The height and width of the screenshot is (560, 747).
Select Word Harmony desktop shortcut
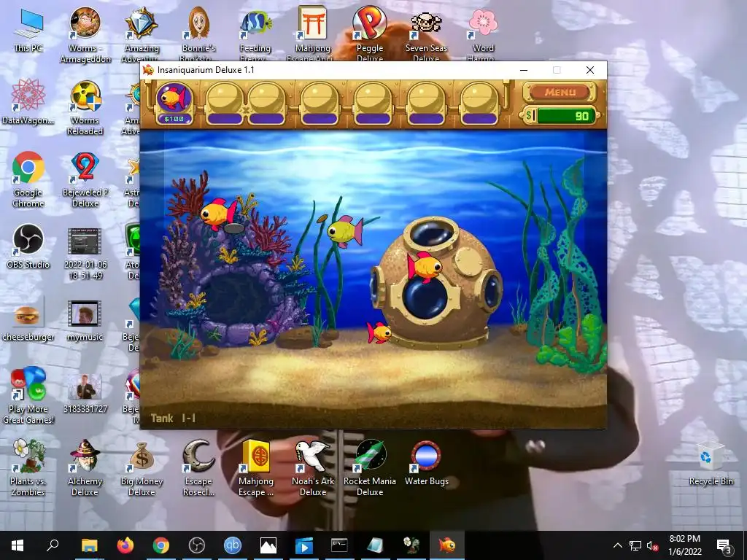[x=483, y=35]
